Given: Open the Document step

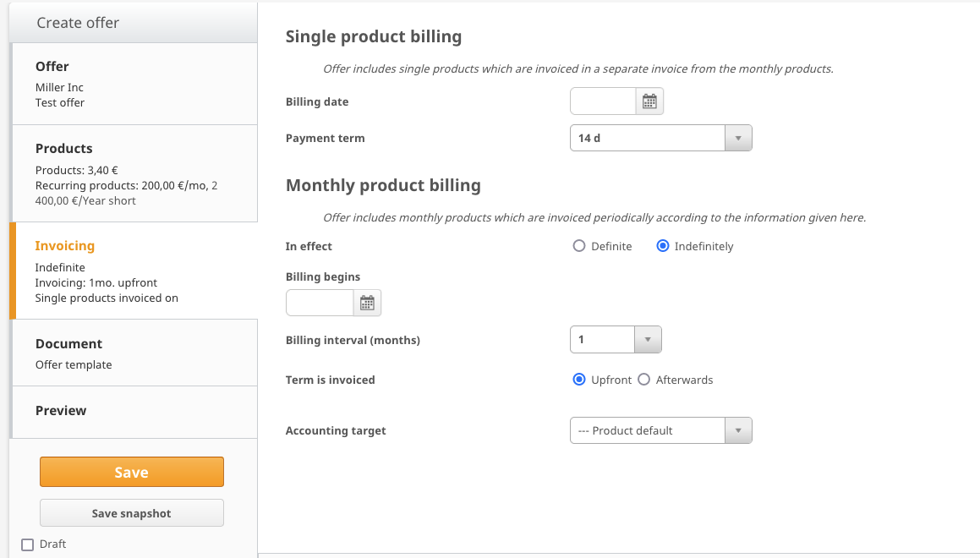Looking at the screenshot, I should pos(134,353).
